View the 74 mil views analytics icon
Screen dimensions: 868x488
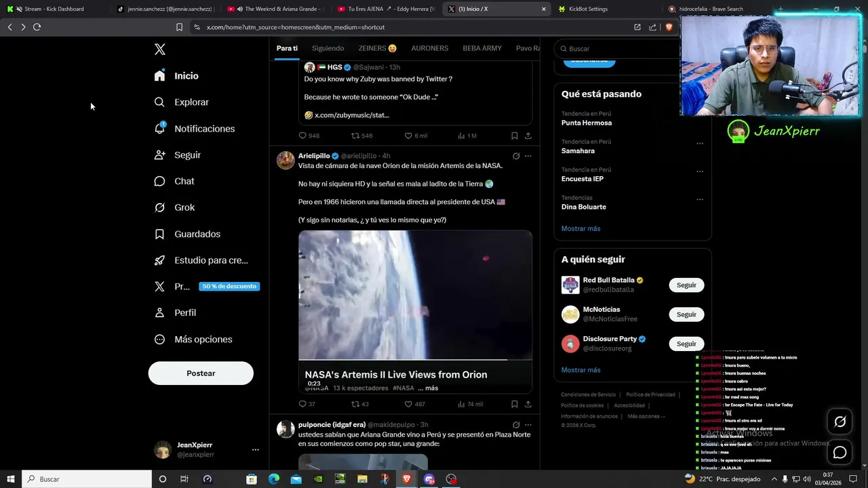point(470,404)
